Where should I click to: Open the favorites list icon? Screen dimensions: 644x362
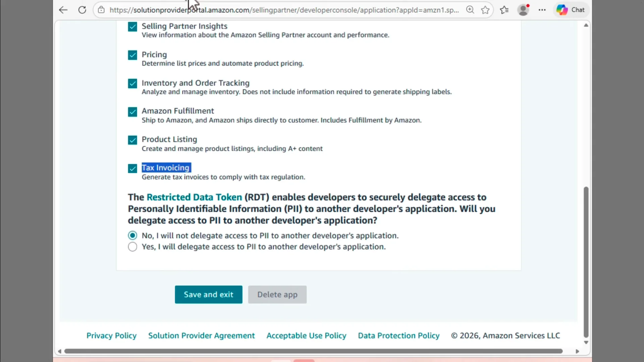(504, 10)
